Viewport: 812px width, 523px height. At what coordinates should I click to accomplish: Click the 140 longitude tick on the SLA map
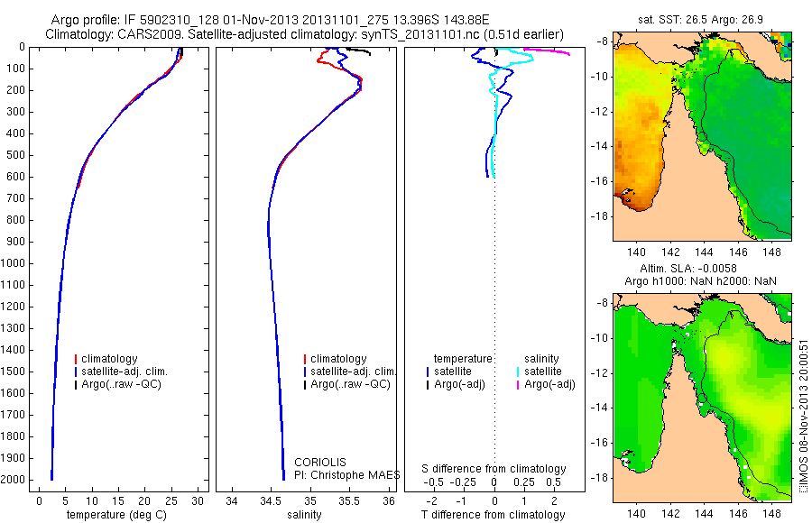(636, 514)
